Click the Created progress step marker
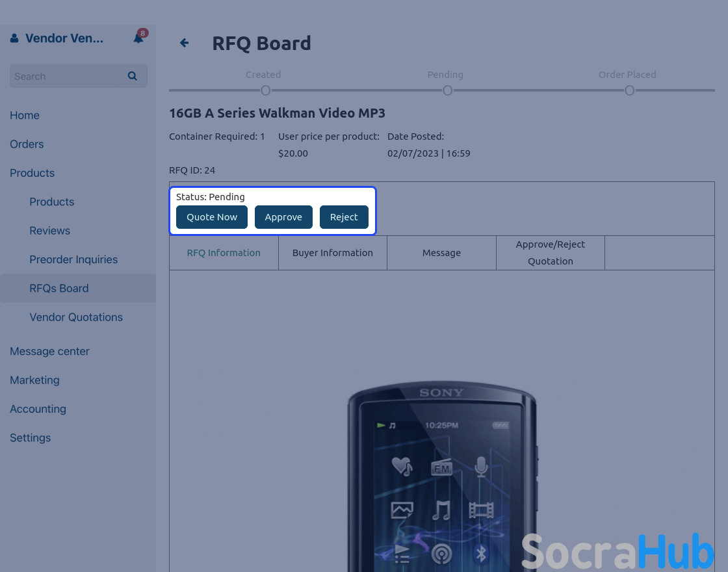This screenshot has width=728, height=572. tap(266, 90)
